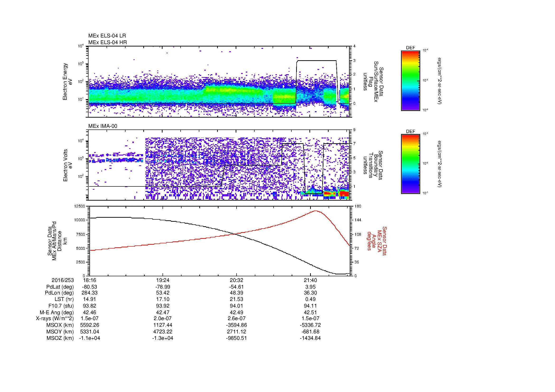555x392 pixels.
Task: Click the PdLat value -54.61
Action: (x=236, y=287)
